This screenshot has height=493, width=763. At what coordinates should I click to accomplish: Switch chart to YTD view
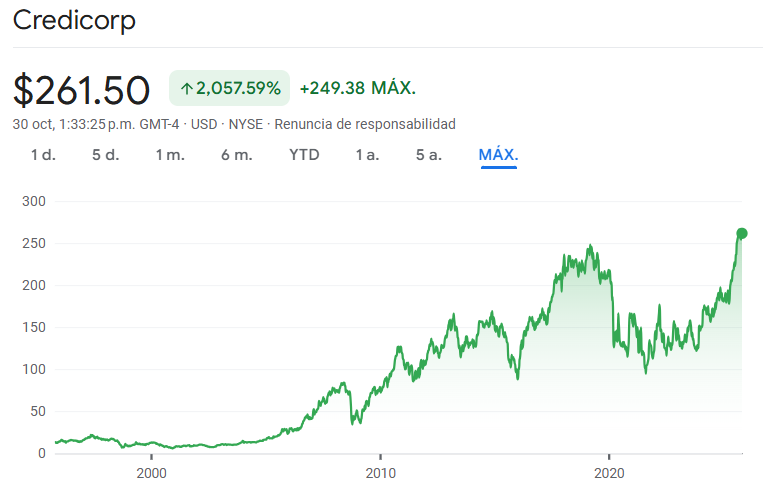point(304,155)
